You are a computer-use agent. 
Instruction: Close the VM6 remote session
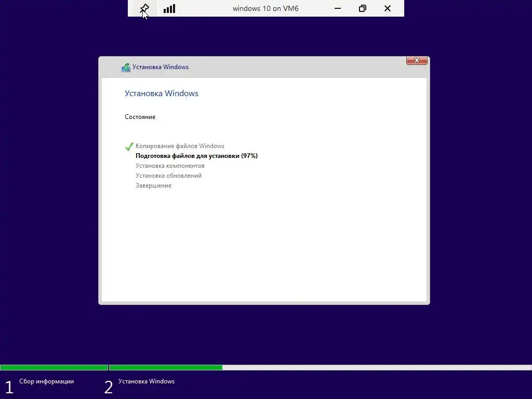coord(388,8)
